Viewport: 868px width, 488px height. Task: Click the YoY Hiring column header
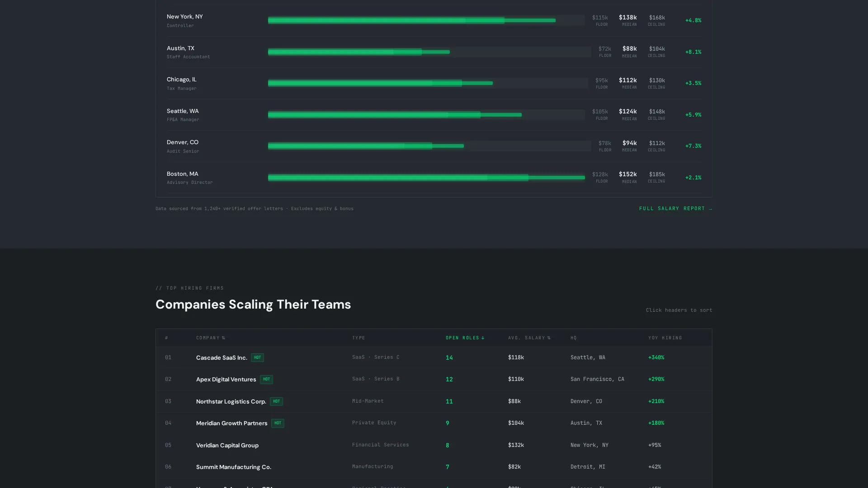tap(665, 338)
